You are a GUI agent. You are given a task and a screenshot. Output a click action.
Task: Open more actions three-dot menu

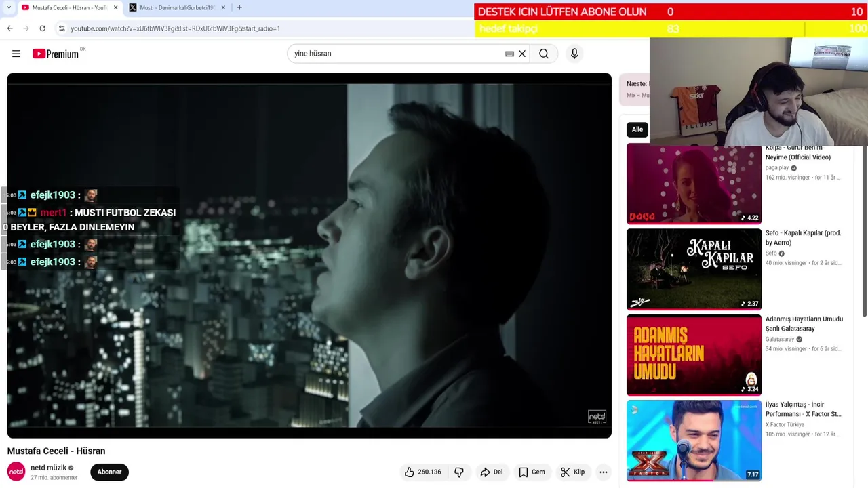coord(604,472)
